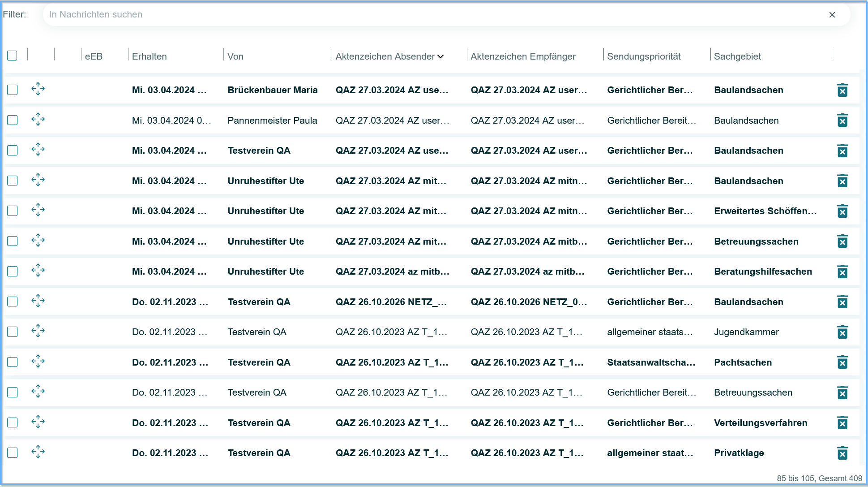Sort by Erhalten column header
Screen dimensions: 868x487
pyautogui.click(x=149, y=56)
